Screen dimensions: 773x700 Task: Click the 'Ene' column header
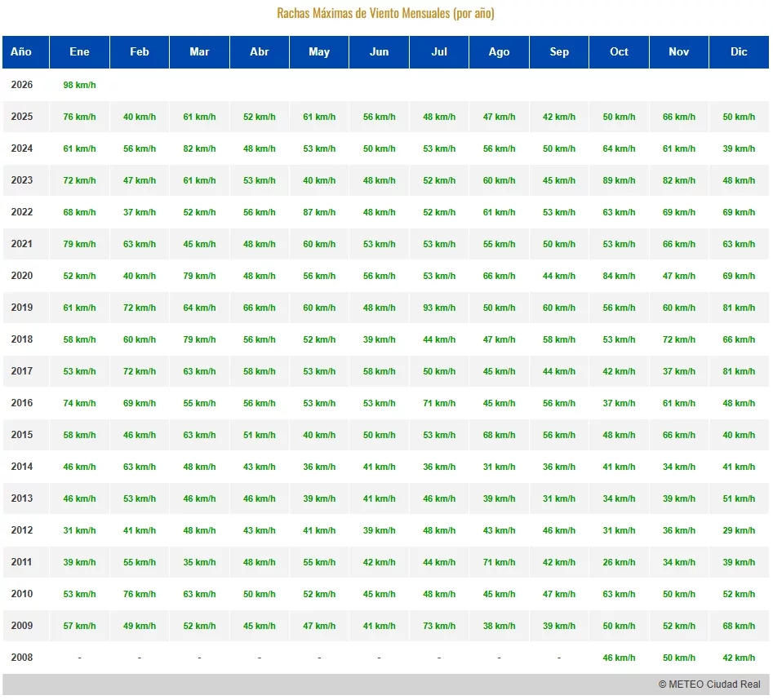(x=79, y=51)
